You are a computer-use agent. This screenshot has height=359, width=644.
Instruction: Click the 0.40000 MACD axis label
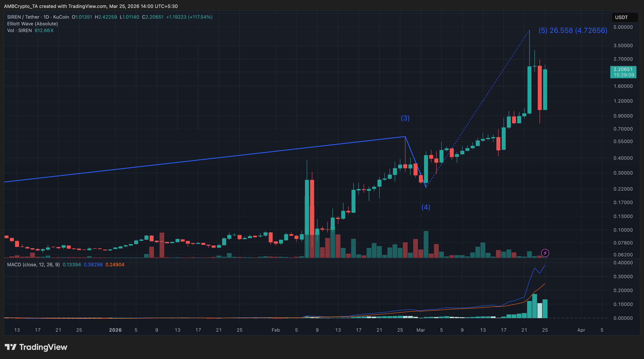[623, 263]
